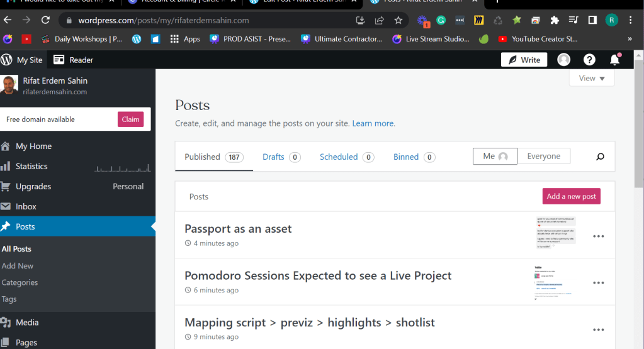The width and height of the screenshot is (644, 349).
Task: Open Live Stream Studio bookmark
Action: tap(431, 39)
